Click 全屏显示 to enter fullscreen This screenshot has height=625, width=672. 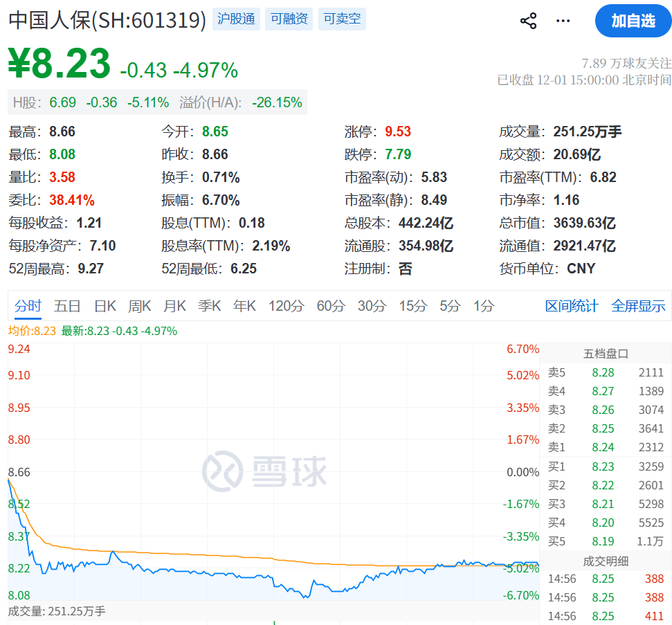pos(638,306)
